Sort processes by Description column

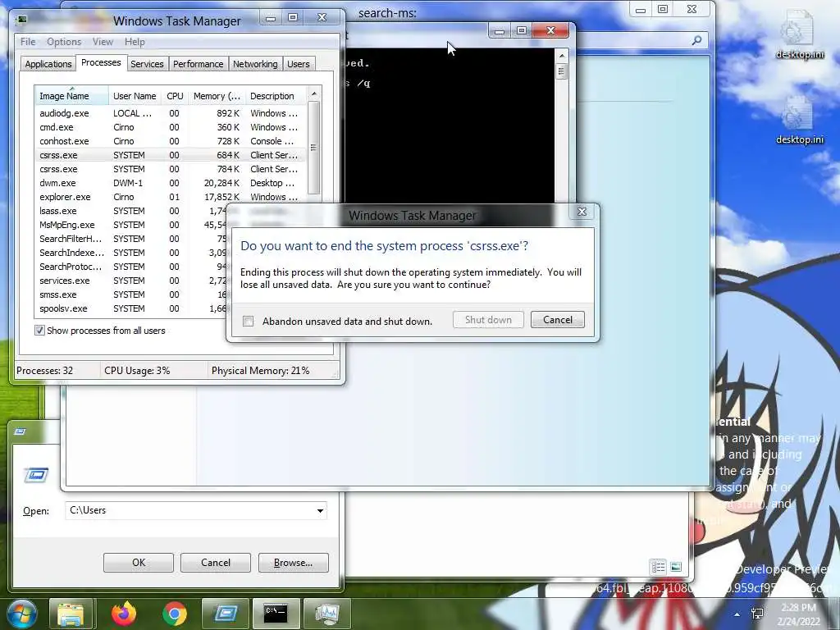tap(276, 96)
